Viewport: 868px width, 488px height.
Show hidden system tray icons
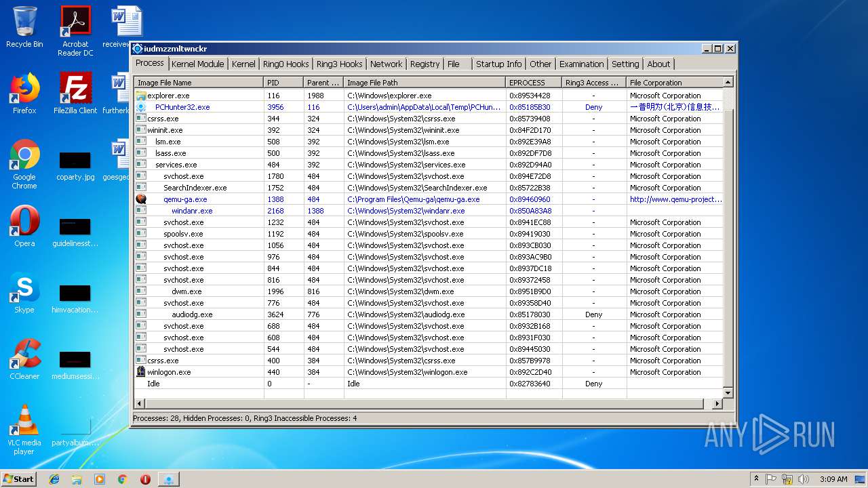pyautogui.click(x=756, y=479)
